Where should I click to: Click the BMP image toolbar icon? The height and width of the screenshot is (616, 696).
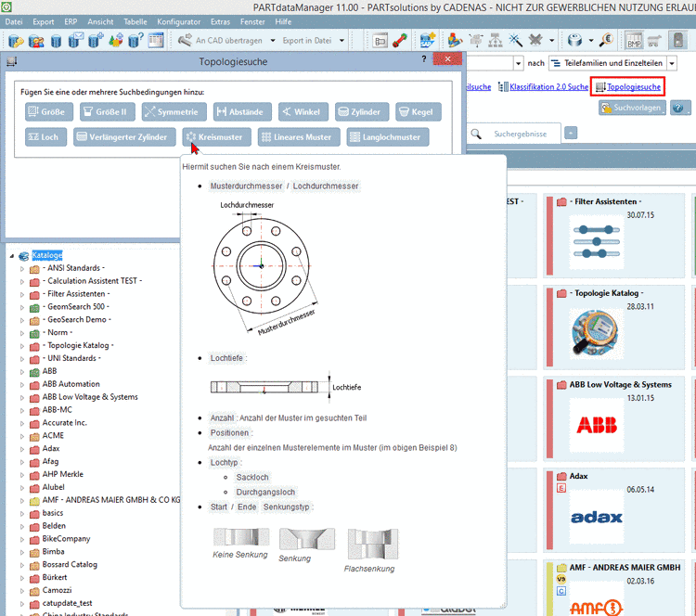pos(634,41)
